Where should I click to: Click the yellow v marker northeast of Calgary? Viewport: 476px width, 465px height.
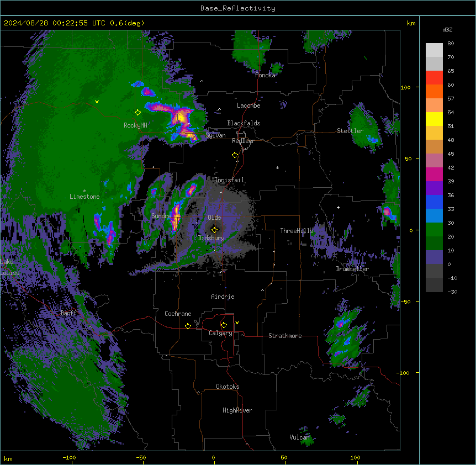(237, 323)
